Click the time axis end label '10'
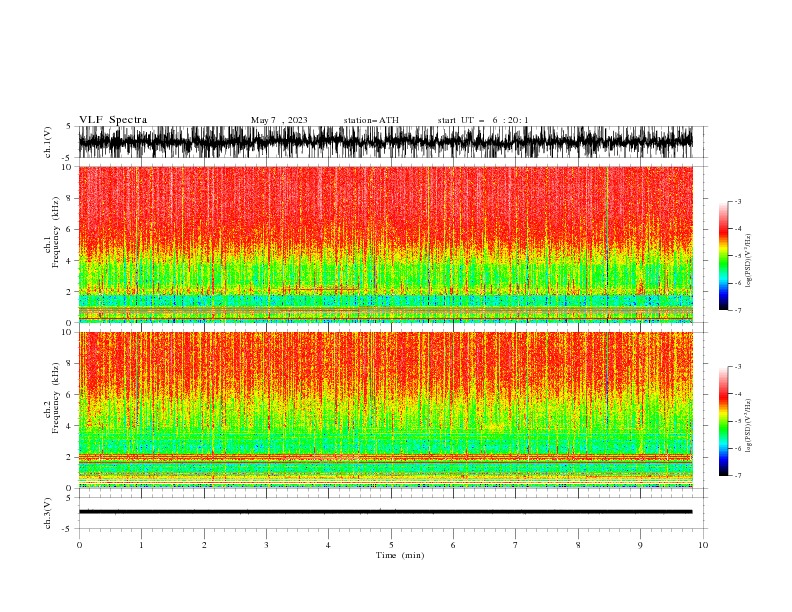The width and height of the screenshot is (792, 612). point(703,545)
